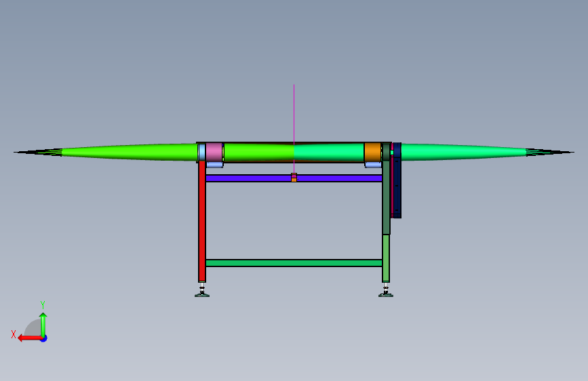The width and height of the screenshot is (588, 381).
Task: Select the left leveling foot pad
Action: pos(202,295)
